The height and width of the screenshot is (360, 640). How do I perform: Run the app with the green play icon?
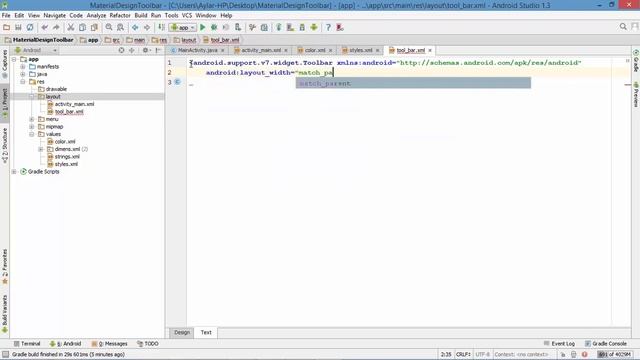(x=202, y=27)
